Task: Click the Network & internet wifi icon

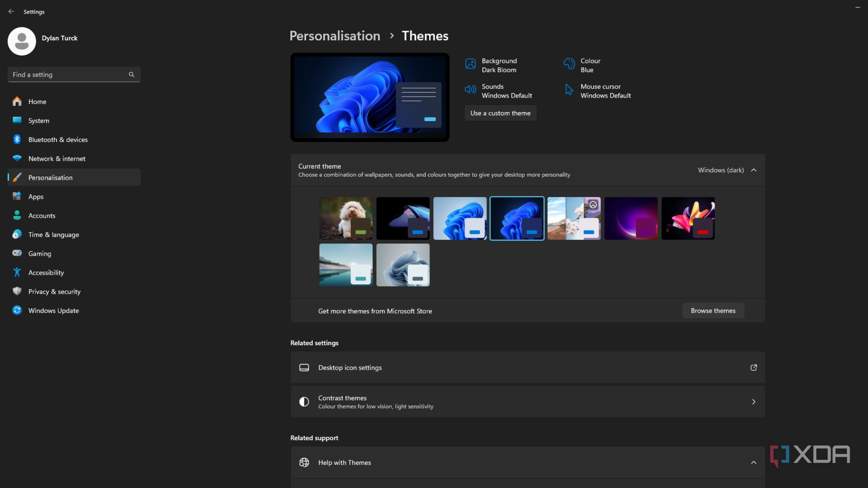Action: click(x=17, y=158)
